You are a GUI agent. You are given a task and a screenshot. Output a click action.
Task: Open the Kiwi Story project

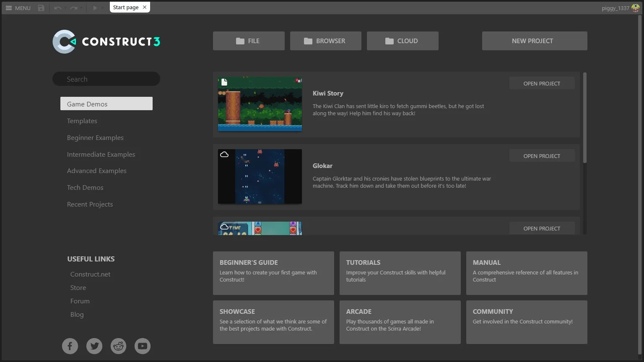(x=542, y=83)
